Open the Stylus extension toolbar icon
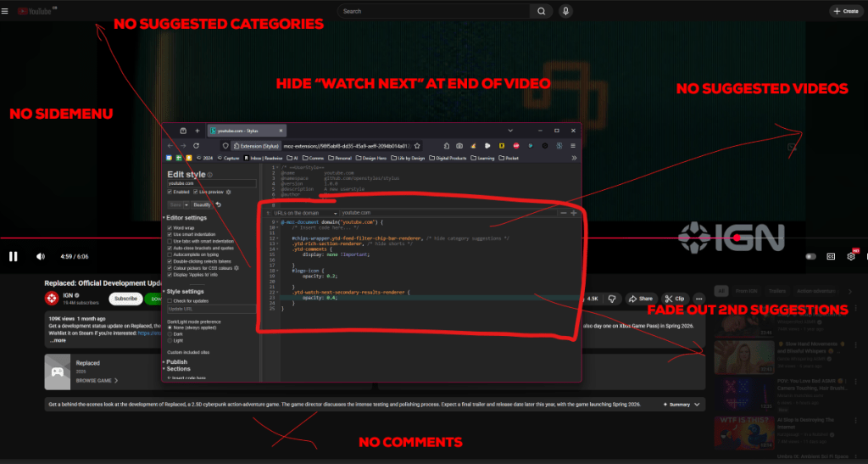 559,146
